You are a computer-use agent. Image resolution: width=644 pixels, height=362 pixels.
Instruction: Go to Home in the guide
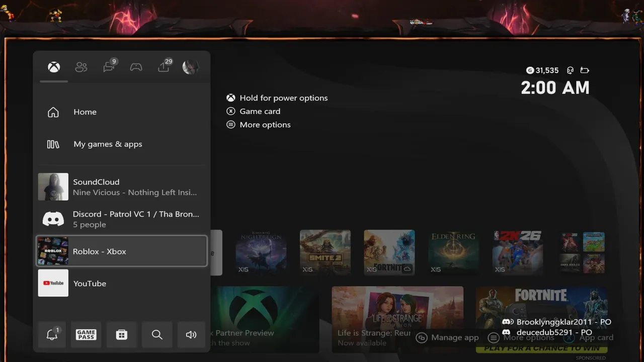(x=121, y=112)
